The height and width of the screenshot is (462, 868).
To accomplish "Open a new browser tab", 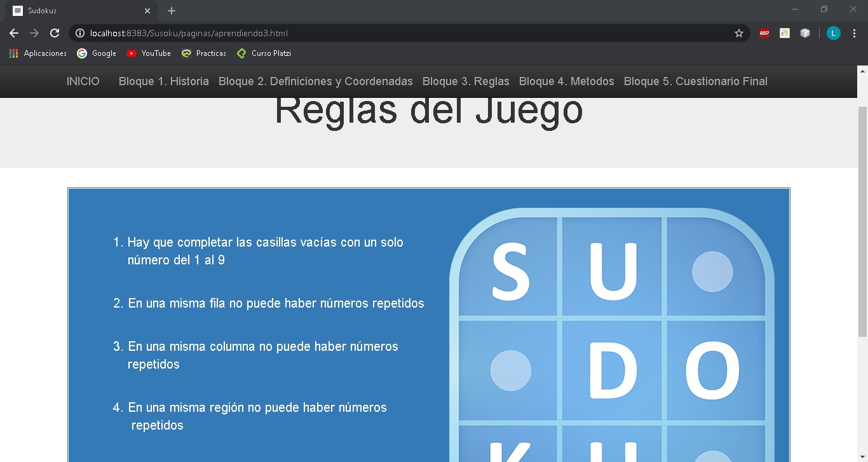I will (x=171, y=10).
